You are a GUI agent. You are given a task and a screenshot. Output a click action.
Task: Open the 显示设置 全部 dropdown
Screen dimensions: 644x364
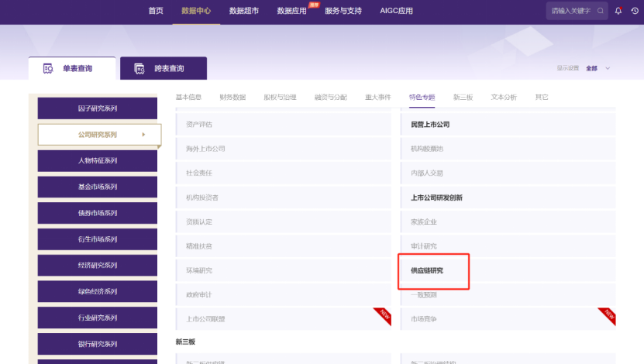(x=598, y=68)
